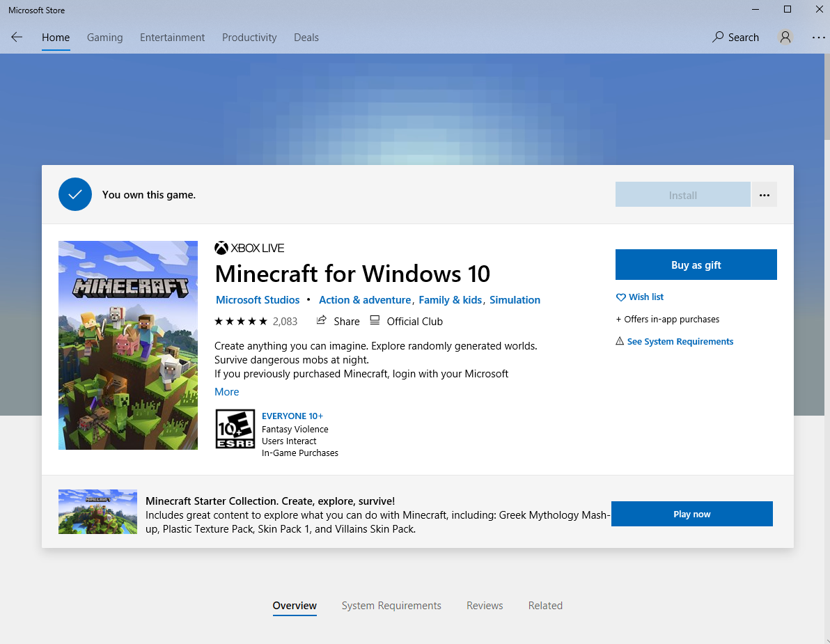Screen dimensions: 830x644
Task: Click the Official Club icon
Action: coord(375,320)
